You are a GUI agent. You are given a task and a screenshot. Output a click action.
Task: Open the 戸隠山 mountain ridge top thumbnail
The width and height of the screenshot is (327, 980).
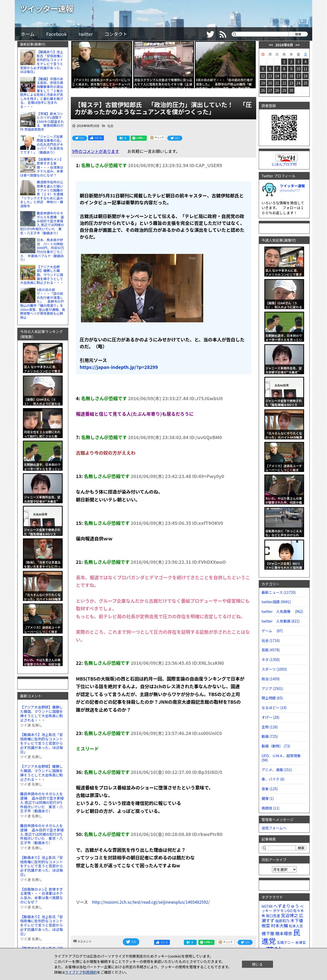coord(225,65)
